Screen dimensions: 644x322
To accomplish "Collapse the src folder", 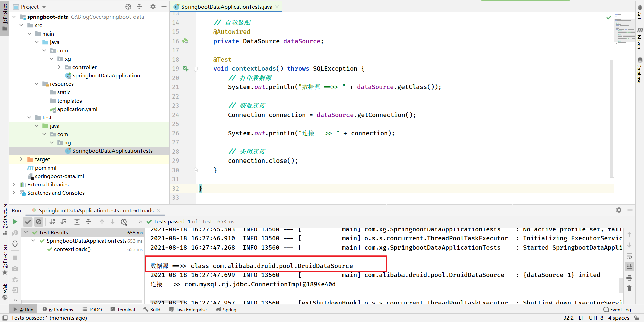I will point(21,25).
